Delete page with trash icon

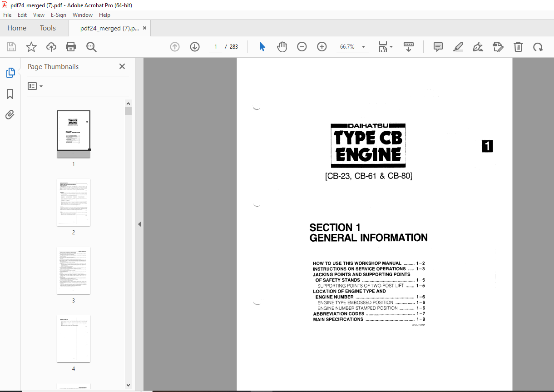click(518, 47)
